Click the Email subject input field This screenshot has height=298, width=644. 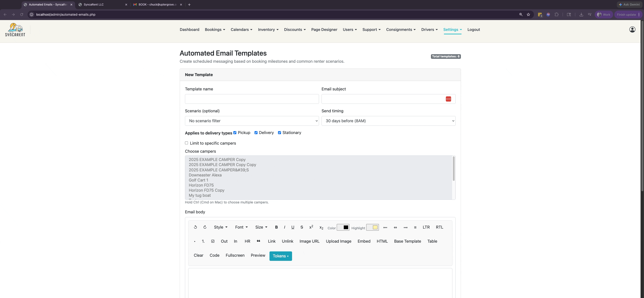pyautogui.click(x=388, y=99)
